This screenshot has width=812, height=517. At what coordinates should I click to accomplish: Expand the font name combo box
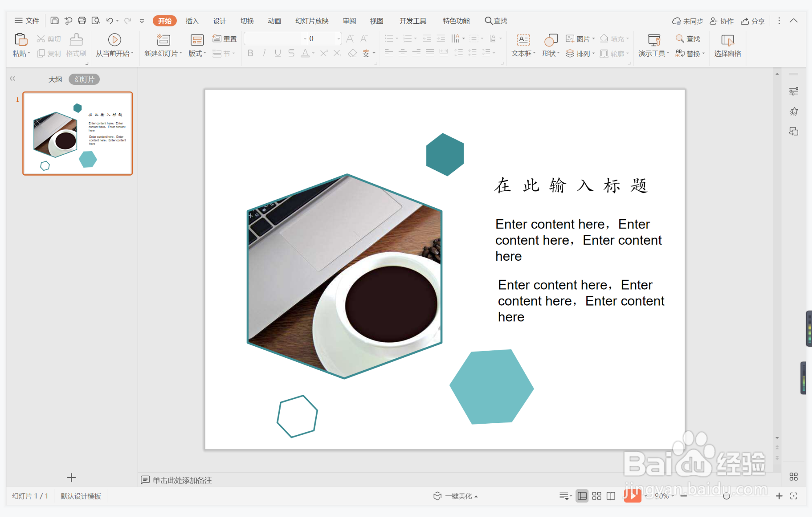305,39
